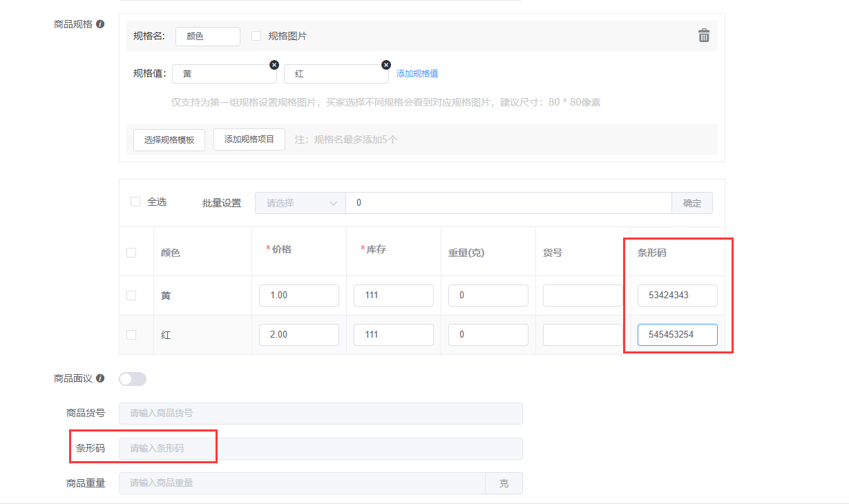Click the trash icon to delete specification
The height and width of the screenshot is (504, 849).
pyautogui.click(x=703, y=36)
